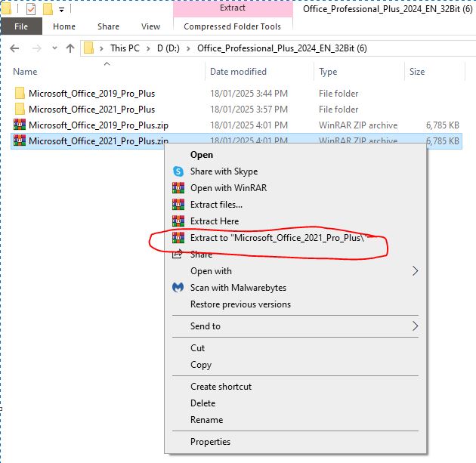Sort by the Size column header

417,72
